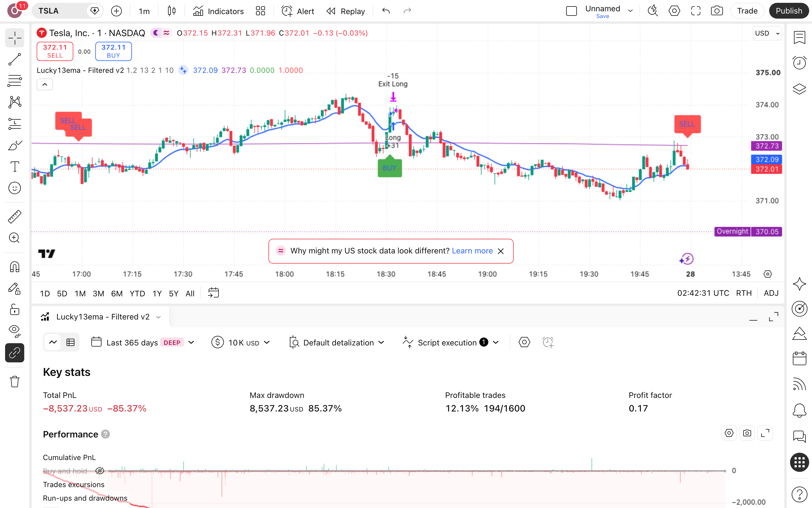The width and height of the screenshot is (812, 508).
Task: Open the Last 365 days range dropdown
Action: click(x=143, y=342)
